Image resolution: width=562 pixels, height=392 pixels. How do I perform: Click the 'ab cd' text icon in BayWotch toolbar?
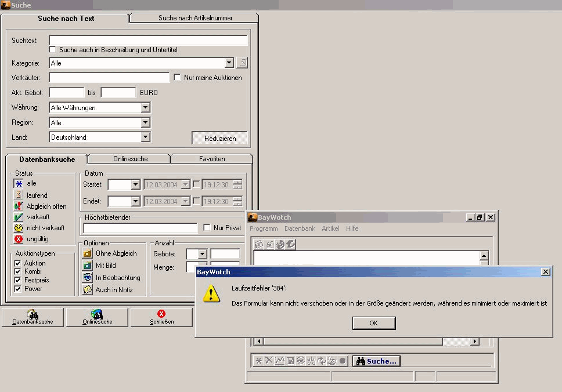point(311,361)
